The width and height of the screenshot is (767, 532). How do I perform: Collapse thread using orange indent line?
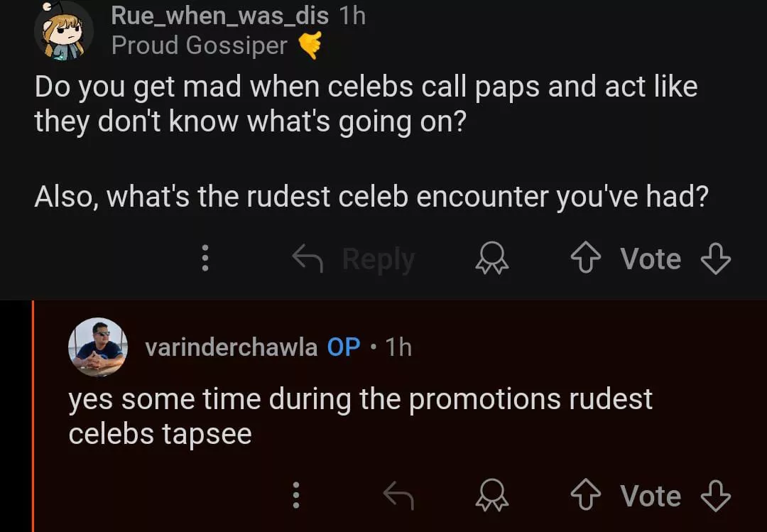coord(33,416)
